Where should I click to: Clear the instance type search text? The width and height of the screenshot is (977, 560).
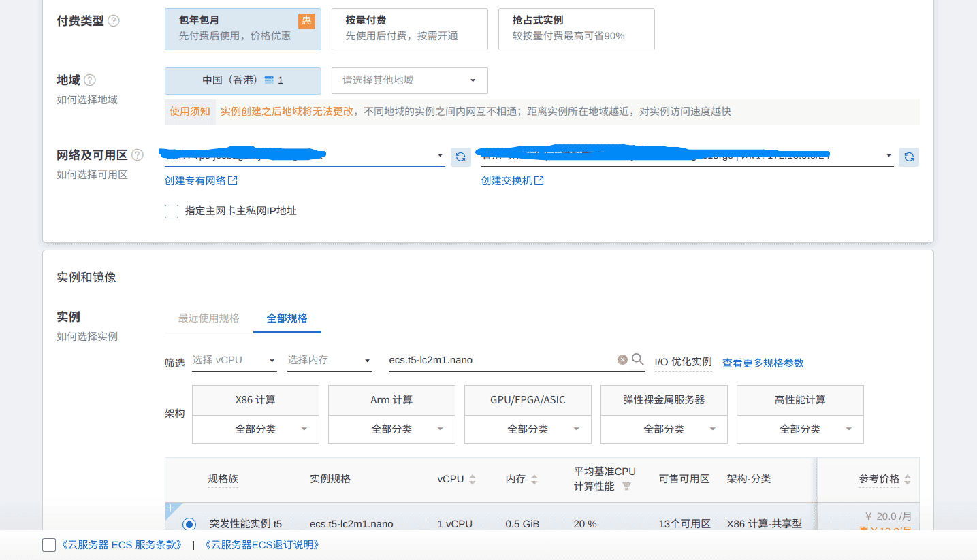pos(622,360)
